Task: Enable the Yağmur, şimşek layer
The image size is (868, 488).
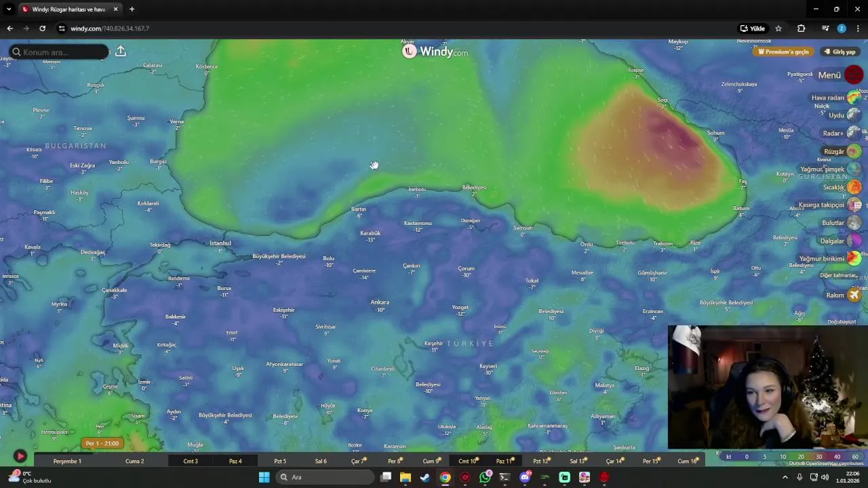Action: 831,169
